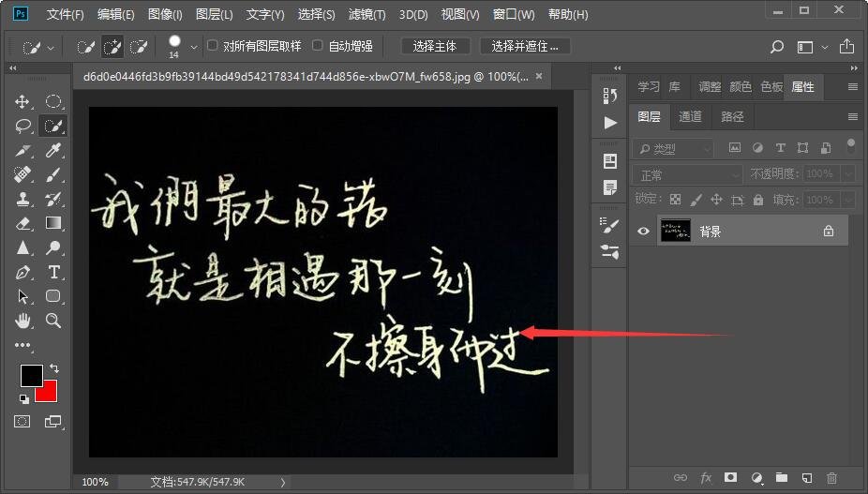This screenshot has width=868, height=494.
Task: Toggle filter for type layers
Action: 780,148
